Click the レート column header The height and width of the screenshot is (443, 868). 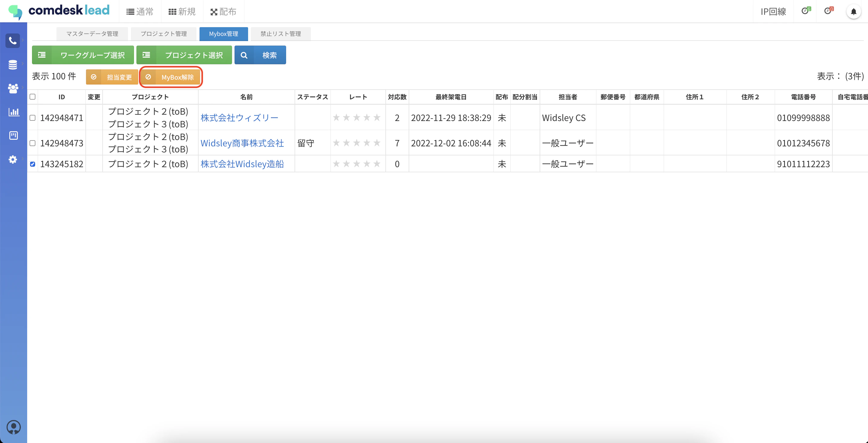tap(358, 97)
